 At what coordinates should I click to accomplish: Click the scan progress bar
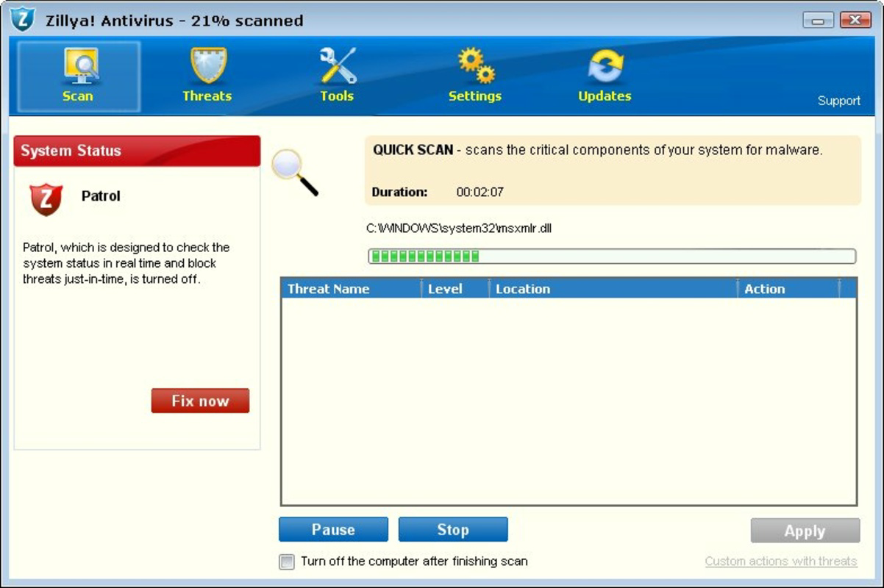coord(612,256)
